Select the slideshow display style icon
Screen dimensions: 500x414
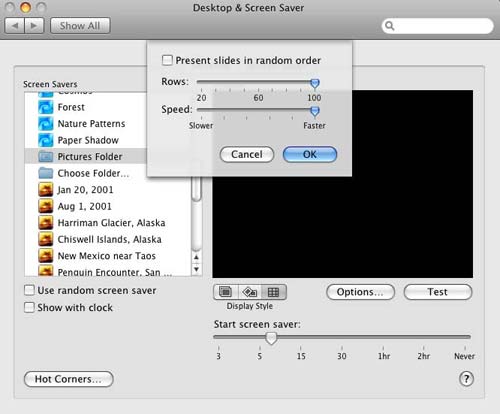225,292
